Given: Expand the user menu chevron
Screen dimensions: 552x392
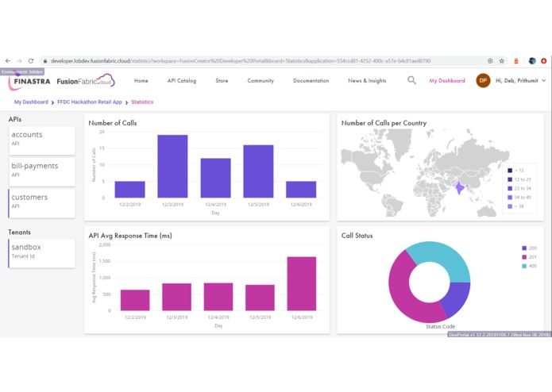Looking at the screenshot, I should (543, 80).
